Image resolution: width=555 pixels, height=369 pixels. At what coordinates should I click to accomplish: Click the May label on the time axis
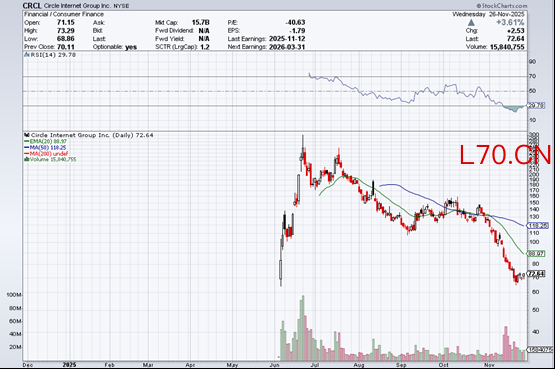232,365
